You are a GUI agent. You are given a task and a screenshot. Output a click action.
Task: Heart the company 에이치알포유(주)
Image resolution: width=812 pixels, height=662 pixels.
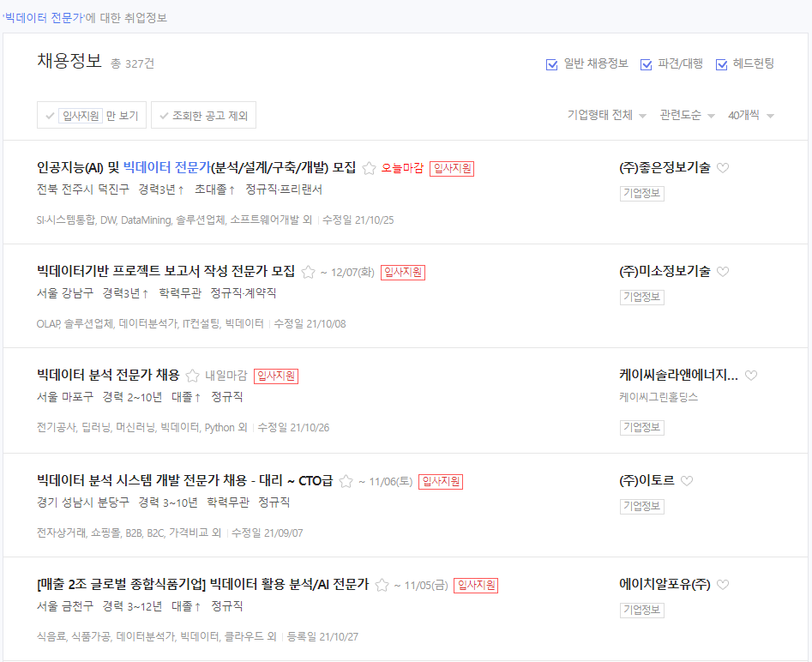point(723,585)
